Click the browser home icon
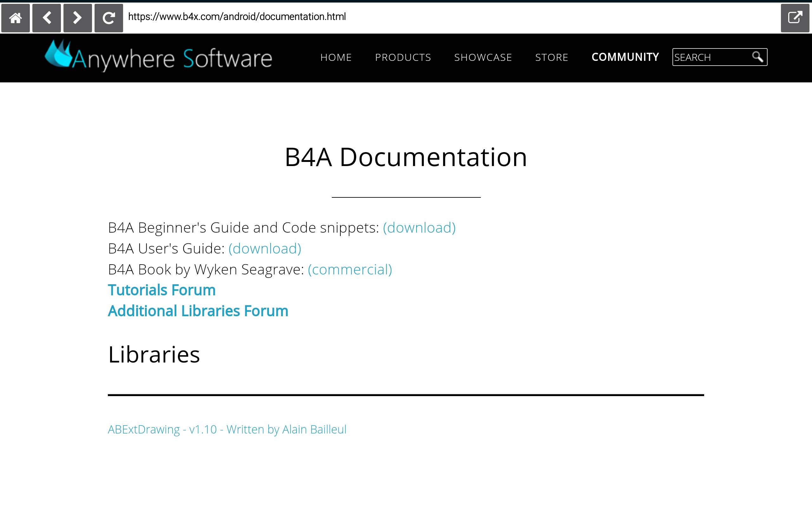The image size is (812, 507). point(16,18)
